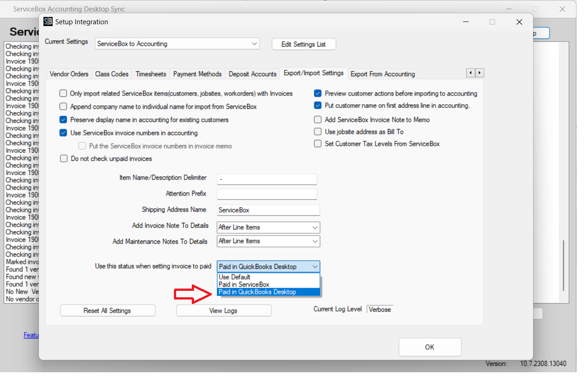
Task: Uncheck Preview customer actions before importing
Action: (318, 93)
